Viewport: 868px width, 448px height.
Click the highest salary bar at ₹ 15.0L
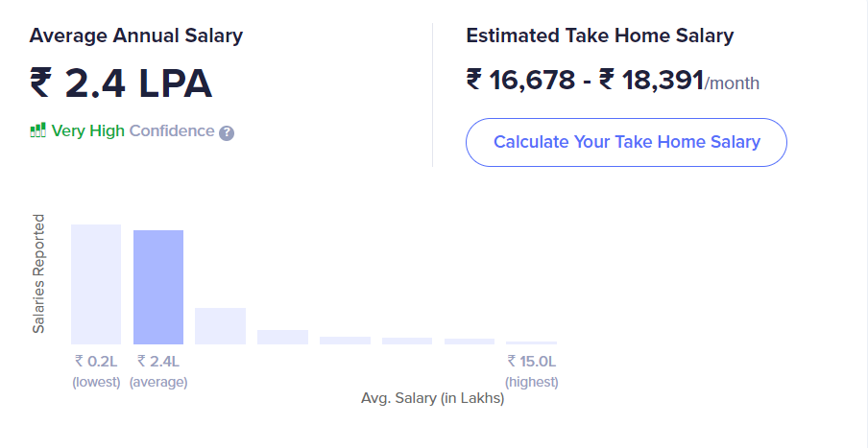coord(531,342)
